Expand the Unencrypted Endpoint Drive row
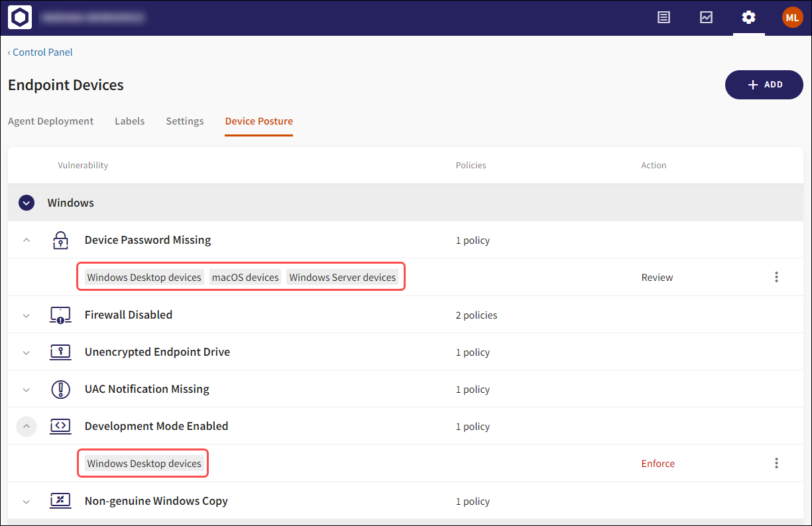 coord(27,352)
